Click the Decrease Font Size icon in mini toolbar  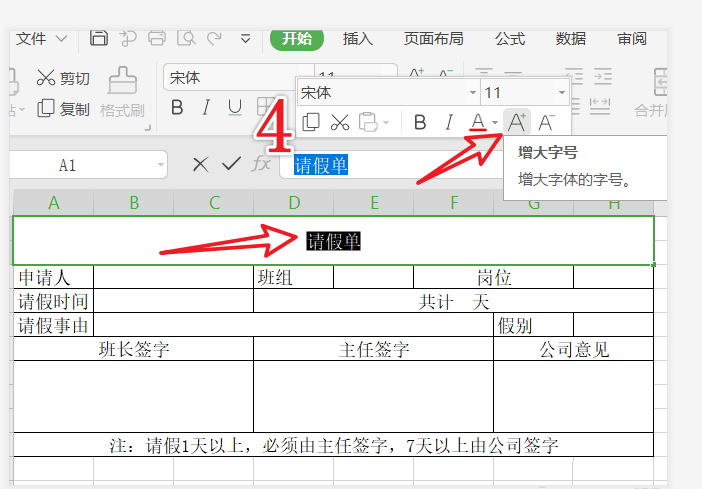click(x=546, y=122)
